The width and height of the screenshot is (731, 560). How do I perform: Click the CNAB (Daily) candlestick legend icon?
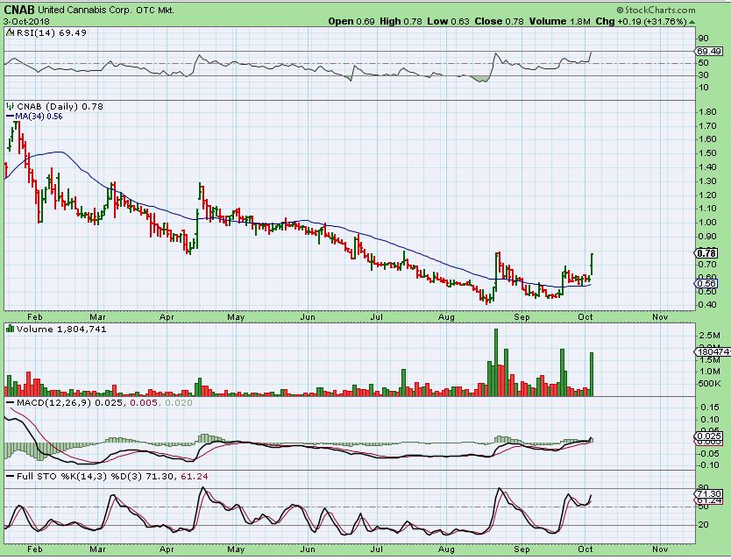coord(8,105)
